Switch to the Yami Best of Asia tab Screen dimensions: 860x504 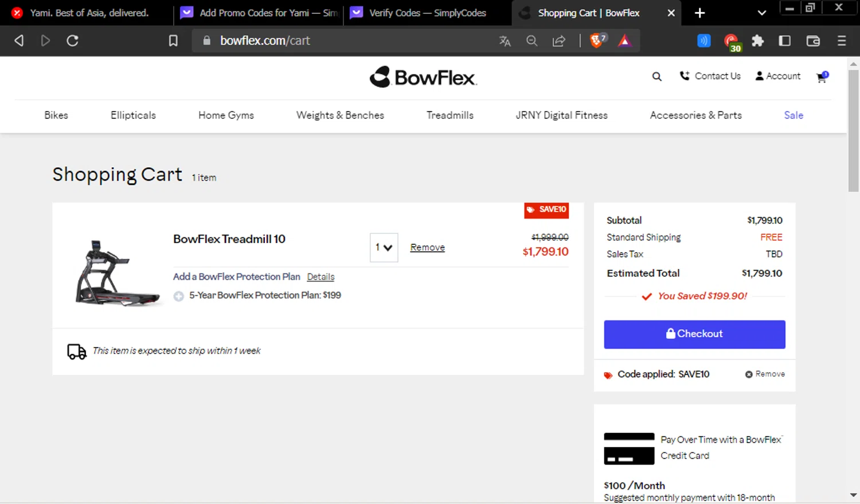click(x=86, y=13)
